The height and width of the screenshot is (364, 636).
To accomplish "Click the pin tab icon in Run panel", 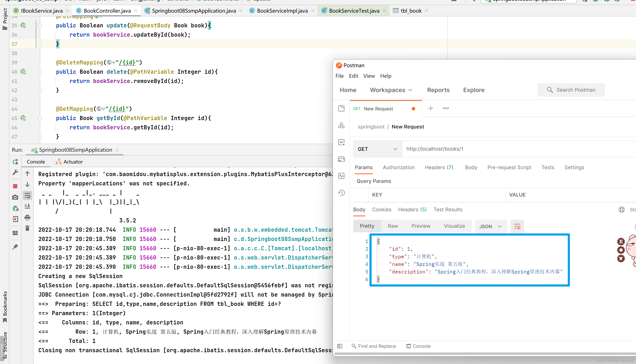I will coord(15,247).
